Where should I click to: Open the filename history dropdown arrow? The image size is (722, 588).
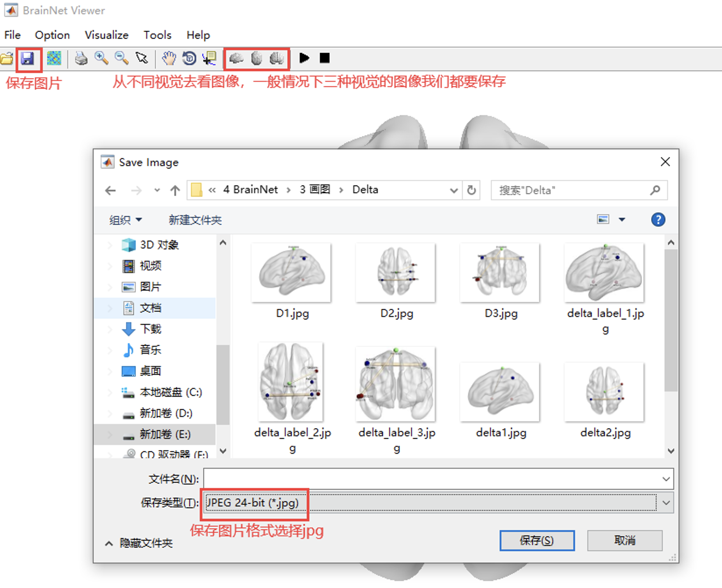click(666, 479)
